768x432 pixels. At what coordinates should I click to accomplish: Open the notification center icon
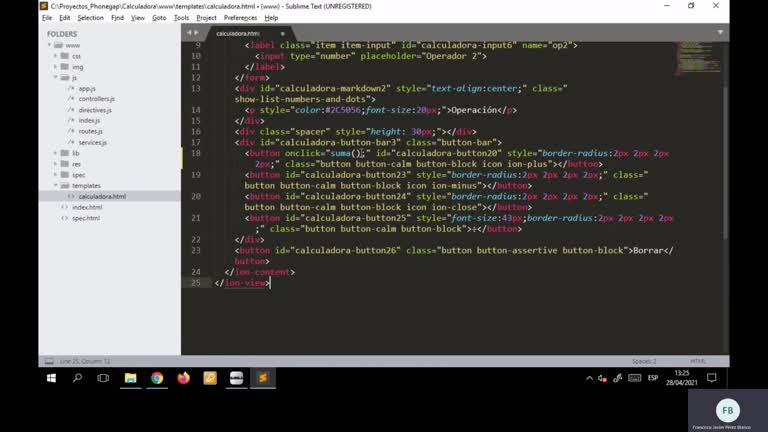tap(712, 378)
